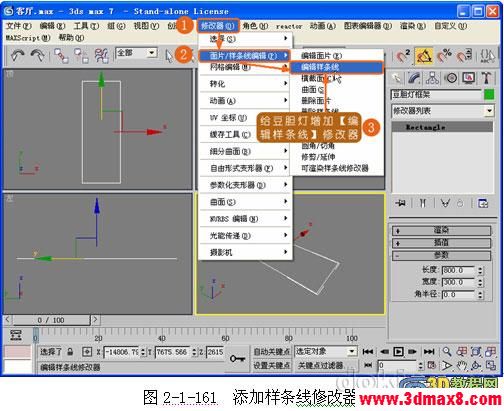Open the MAXScript menu
Image resolution: width=504 pixels, height=411 pixels.
point(28,38)
